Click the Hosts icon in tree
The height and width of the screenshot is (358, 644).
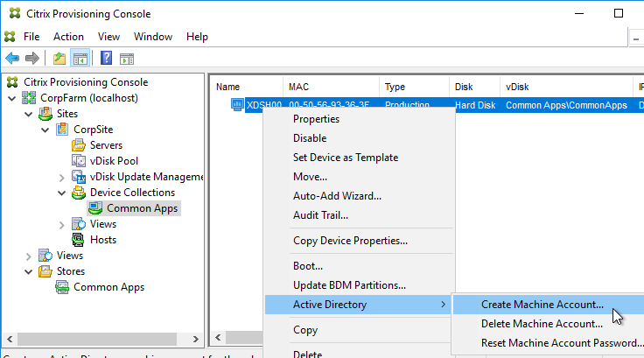point(78,240)
